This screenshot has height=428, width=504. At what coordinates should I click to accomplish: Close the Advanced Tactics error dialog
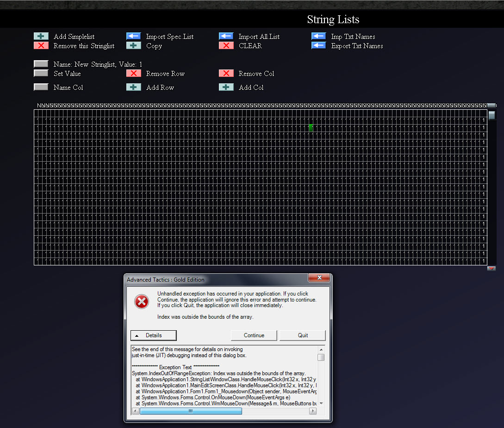click(319, 278)
